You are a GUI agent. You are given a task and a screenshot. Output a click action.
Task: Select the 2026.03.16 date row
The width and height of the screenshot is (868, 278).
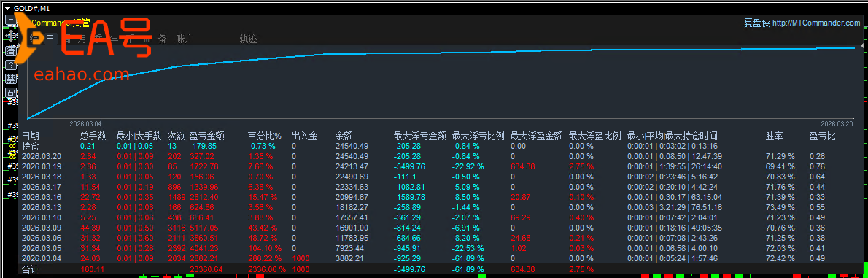pyautogui.click(x=42, y=197)
